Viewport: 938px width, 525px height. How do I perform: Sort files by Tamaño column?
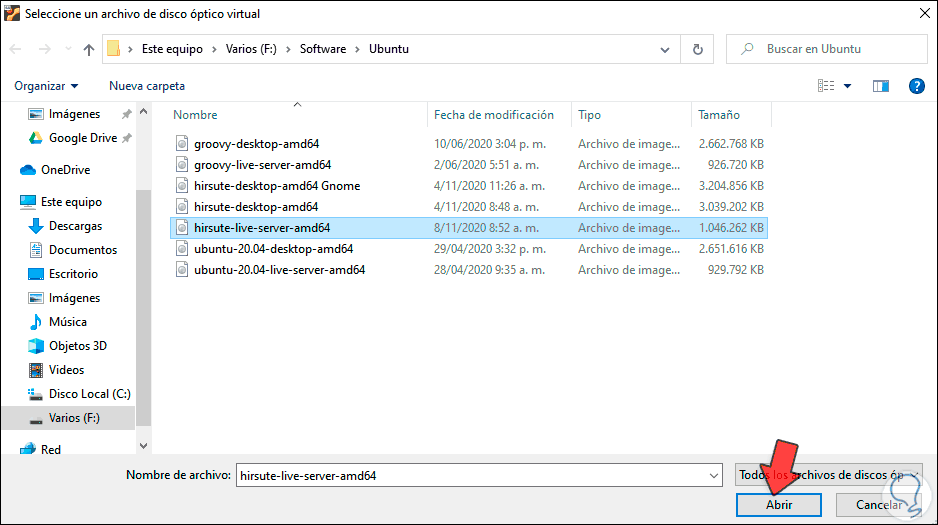point(719,115)
